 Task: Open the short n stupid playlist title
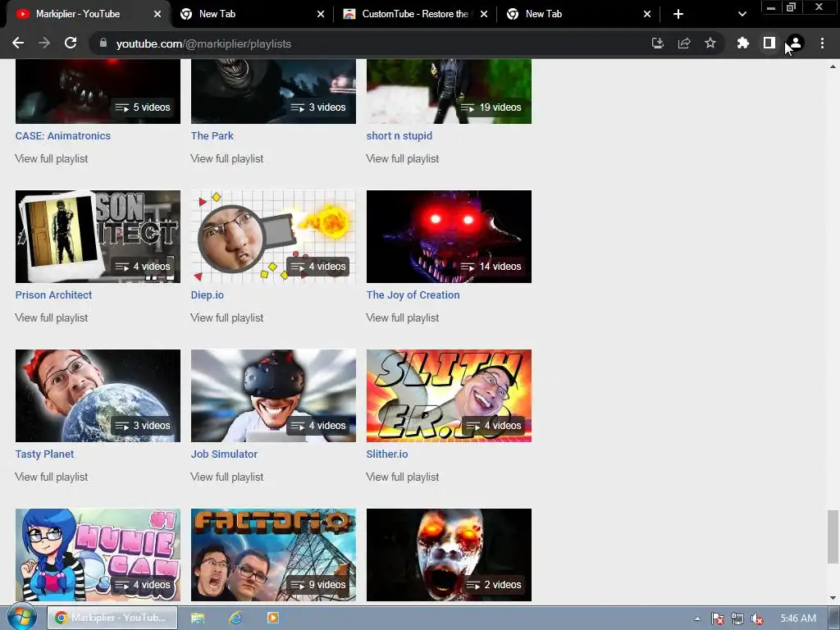tap(399, 135)
